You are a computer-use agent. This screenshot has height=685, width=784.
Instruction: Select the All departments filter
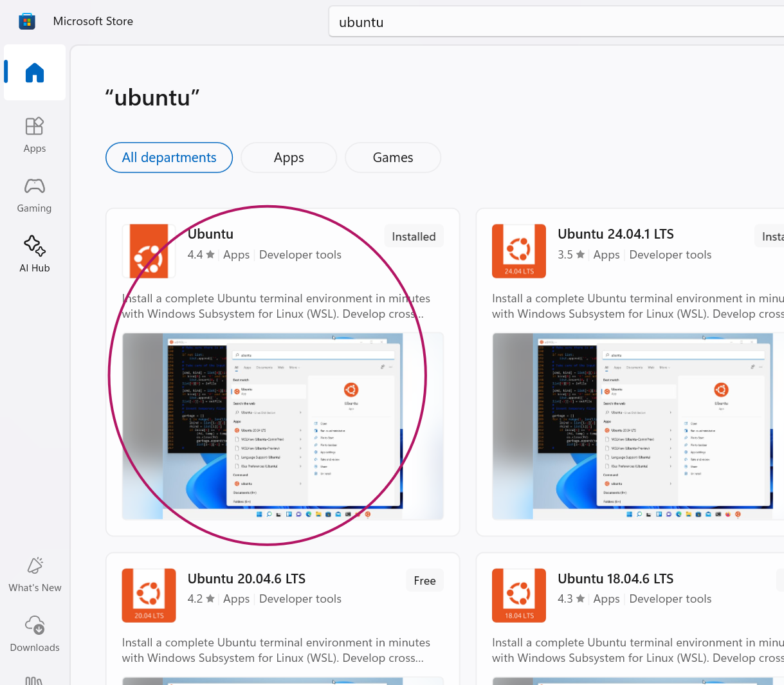point(169,158)
